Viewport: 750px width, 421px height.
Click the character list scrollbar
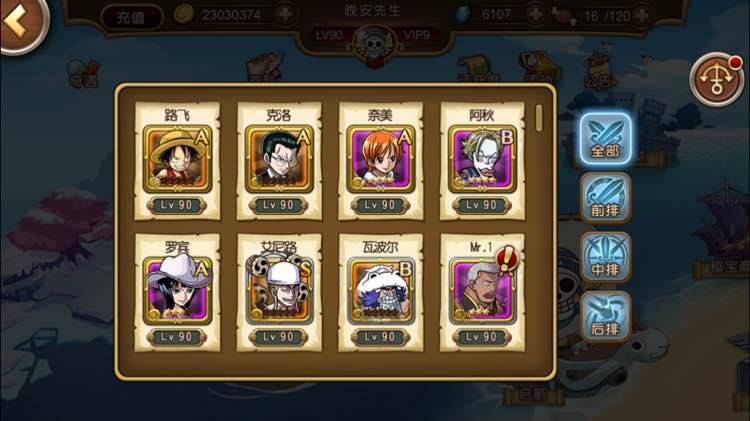540,118
